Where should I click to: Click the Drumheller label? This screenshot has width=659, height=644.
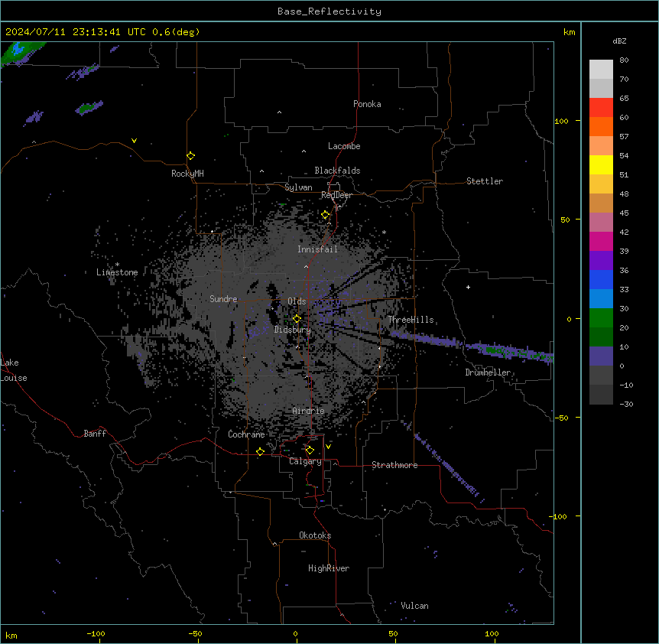click(488, 372)
